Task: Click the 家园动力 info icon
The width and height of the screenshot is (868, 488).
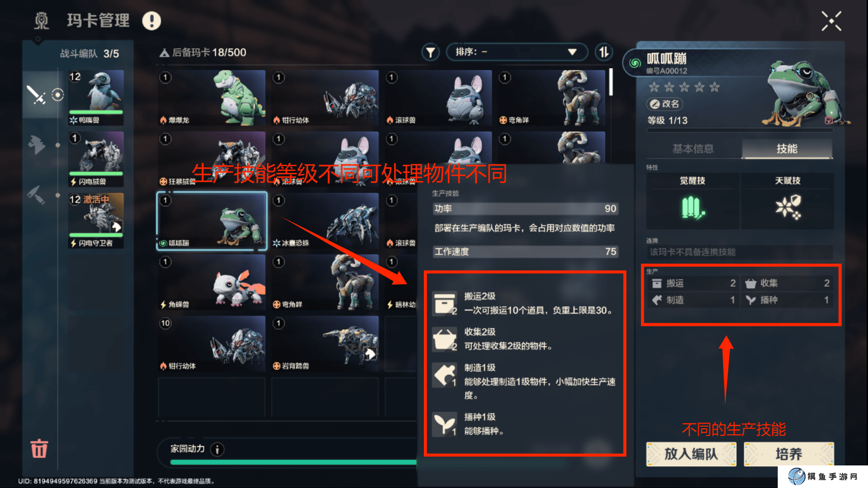Action: coord(218,449)
